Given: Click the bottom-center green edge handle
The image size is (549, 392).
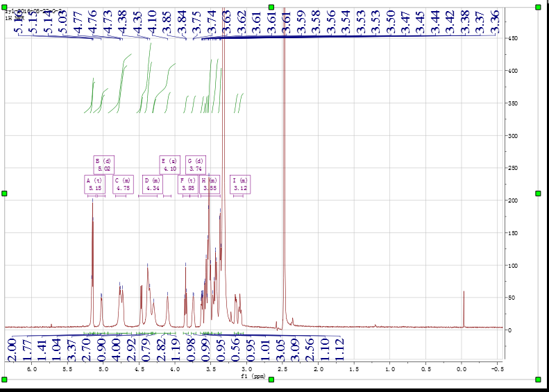Looking at the screenshot, I should 271,380.
